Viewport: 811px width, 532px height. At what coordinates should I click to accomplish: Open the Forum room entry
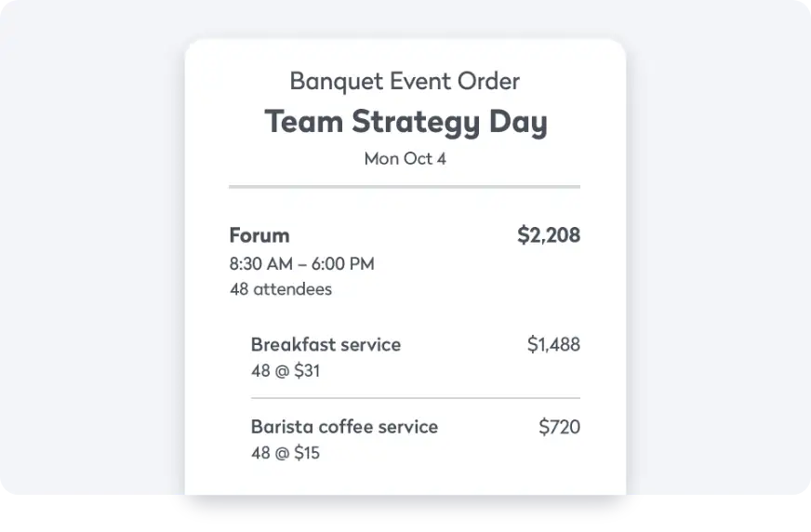pyautogui.click(x=259, y=235)
